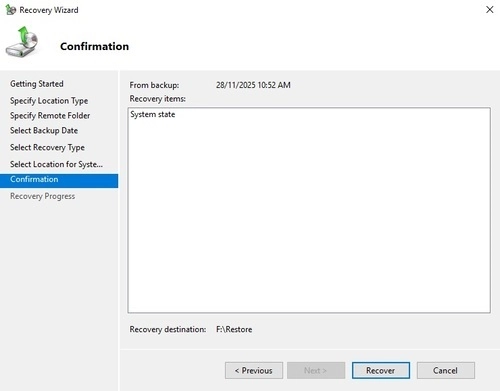Click the Recovery Wizard title bar icon
This screenshot has width=500, height=391.
11,10
